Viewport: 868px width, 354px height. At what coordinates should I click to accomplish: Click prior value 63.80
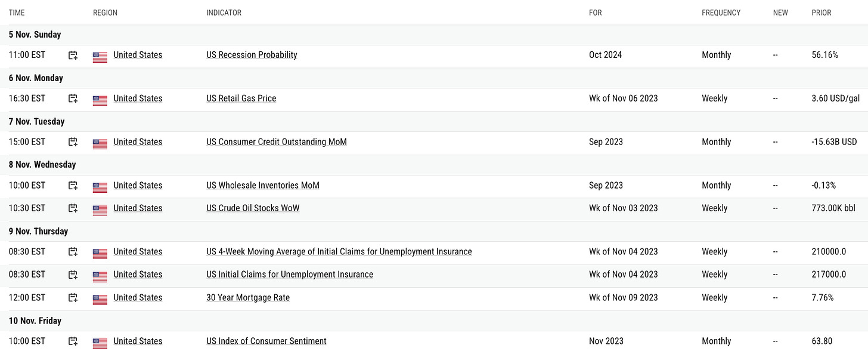(x=822, y=341)
